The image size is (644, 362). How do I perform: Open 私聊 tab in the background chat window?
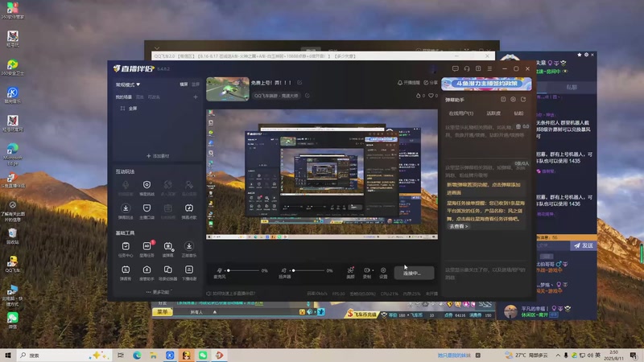click(572, 87)
